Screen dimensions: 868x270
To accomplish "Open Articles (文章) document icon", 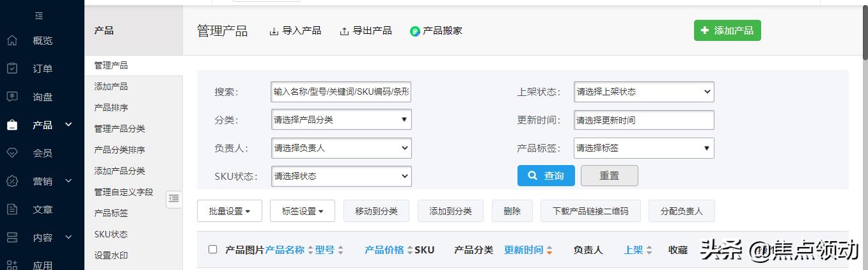I will pyautogui.click(x=12, y=210).
